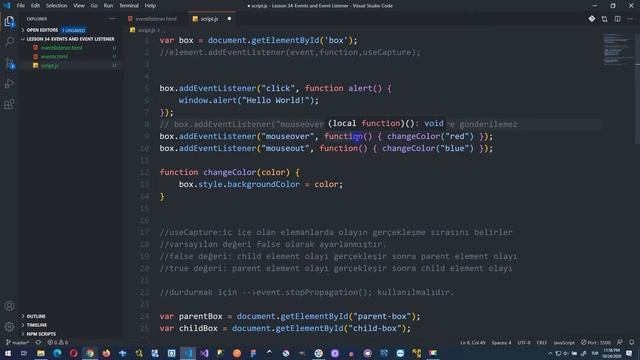Switch to the eventlistener.html tab

click(156, 19)
